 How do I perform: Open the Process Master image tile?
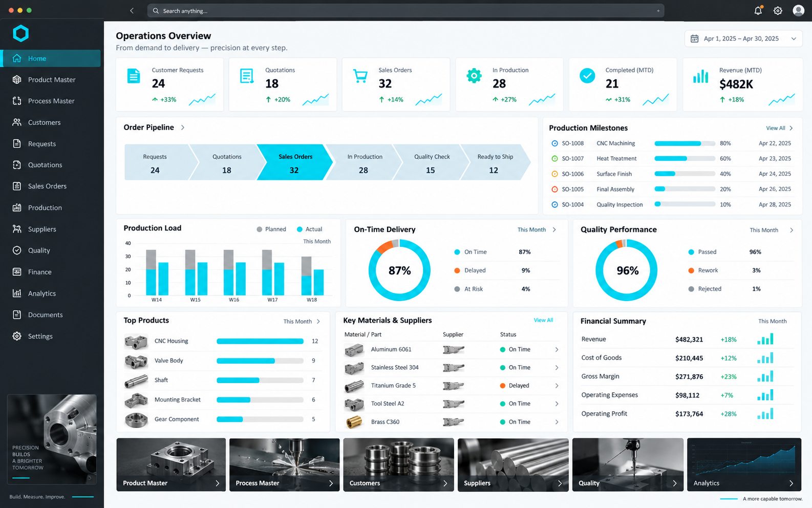pyautogui.click(x=284, y=464)
